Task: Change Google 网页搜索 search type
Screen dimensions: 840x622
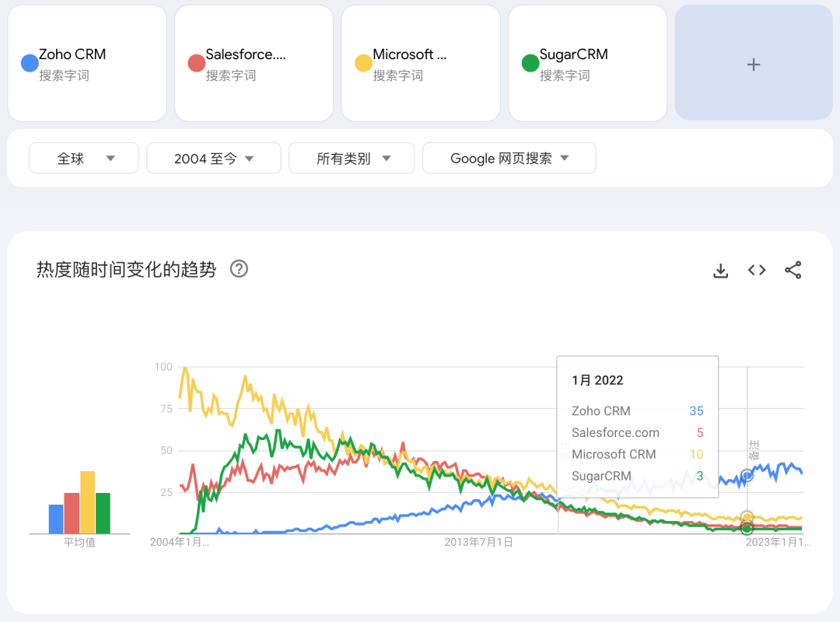Action: point(509,159)
